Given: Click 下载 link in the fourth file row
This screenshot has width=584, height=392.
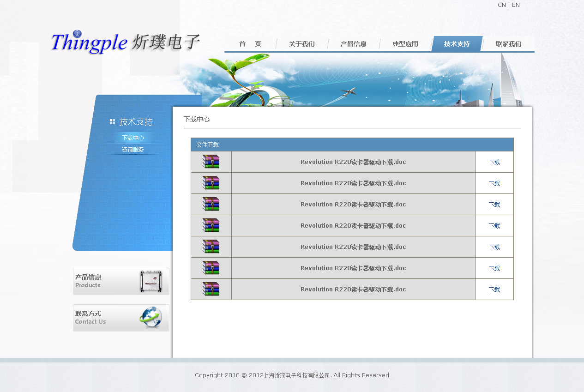Looking at the screenshot, I should (494, 226).
